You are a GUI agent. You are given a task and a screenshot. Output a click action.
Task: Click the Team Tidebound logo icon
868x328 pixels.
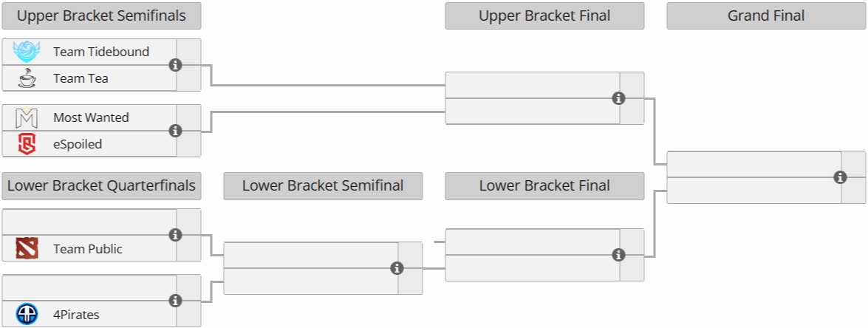click(x=27, y=52)
